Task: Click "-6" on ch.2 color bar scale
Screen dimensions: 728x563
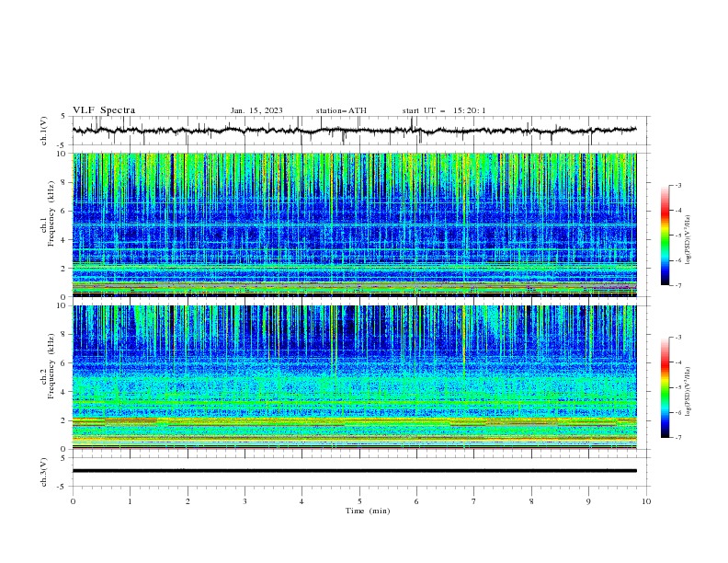Action: [677, 412]
